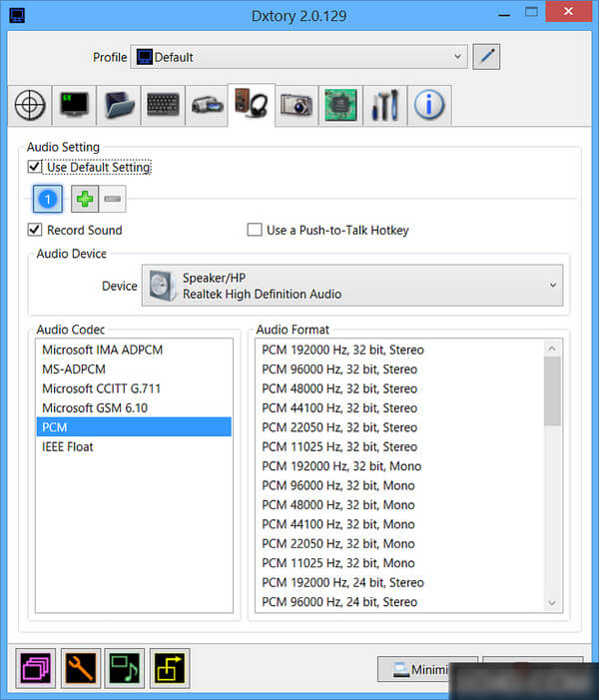The image size is (599, 700).
Task: Click the pencil edit profile icon
Action: tap(486, 57)
